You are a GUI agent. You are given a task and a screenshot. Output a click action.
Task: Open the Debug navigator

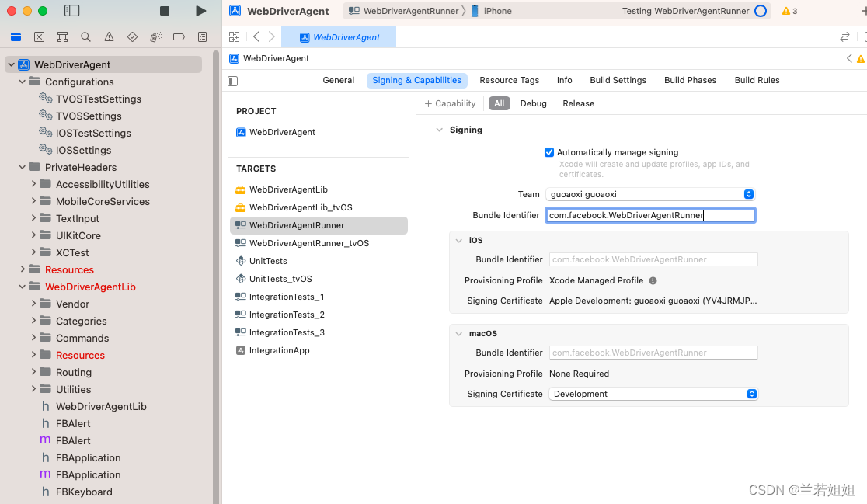155,37
